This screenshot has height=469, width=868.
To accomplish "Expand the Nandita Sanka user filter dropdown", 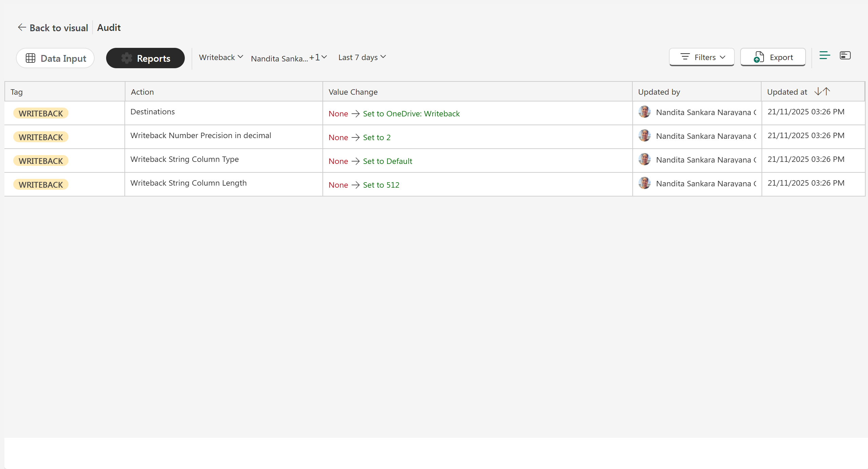I will pos(289,58).
